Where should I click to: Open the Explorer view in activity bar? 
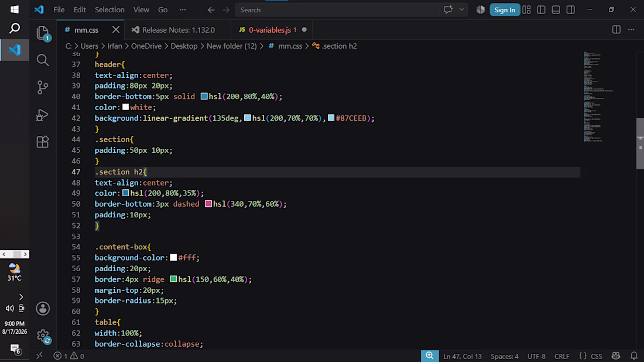tap(43, 33)
